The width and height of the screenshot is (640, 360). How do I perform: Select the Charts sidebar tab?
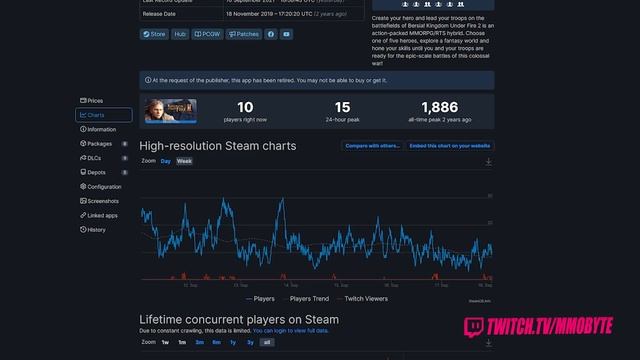point(104,115)
